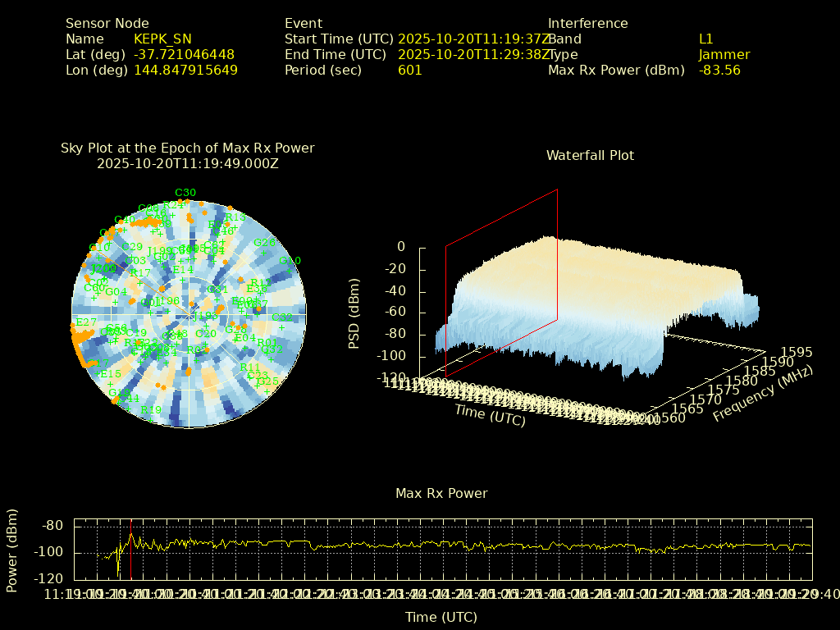840x630 pixels.
Task: Click the event Period value 601
Action: tap(409, 71)
